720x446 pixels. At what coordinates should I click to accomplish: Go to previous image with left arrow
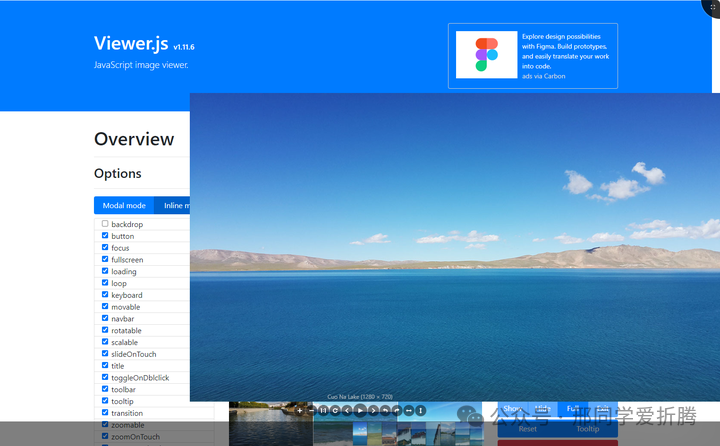348,410
